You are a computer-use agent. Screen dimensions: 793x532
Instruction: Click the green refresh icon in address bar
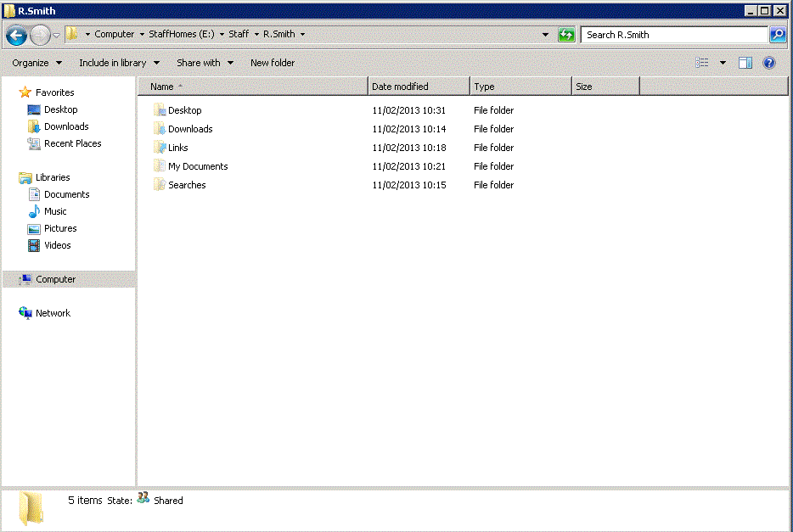(566, 34)
